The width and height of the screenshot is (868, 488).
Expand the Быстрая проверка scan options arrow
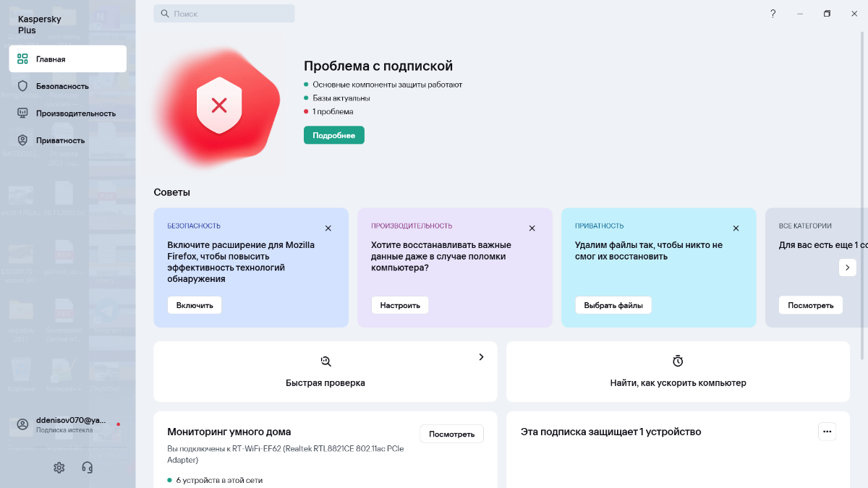pos(481,357)
